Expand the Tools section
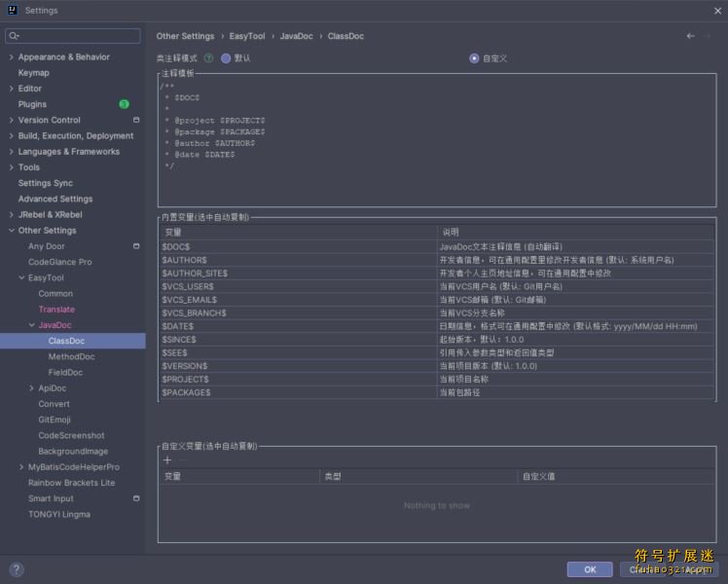 [11, 167]
